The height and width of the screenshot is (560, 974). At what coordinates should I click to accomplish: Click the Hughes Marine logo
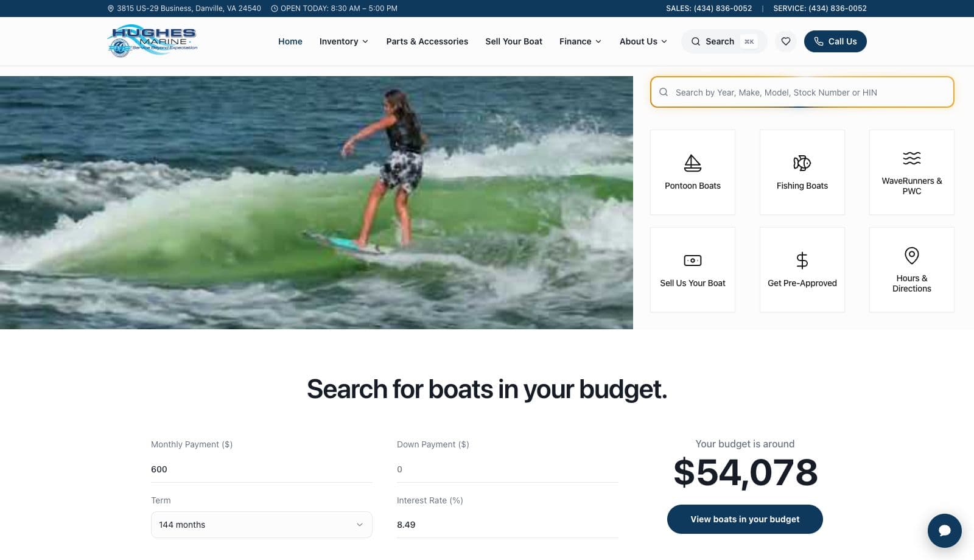(x=152, y=41)
